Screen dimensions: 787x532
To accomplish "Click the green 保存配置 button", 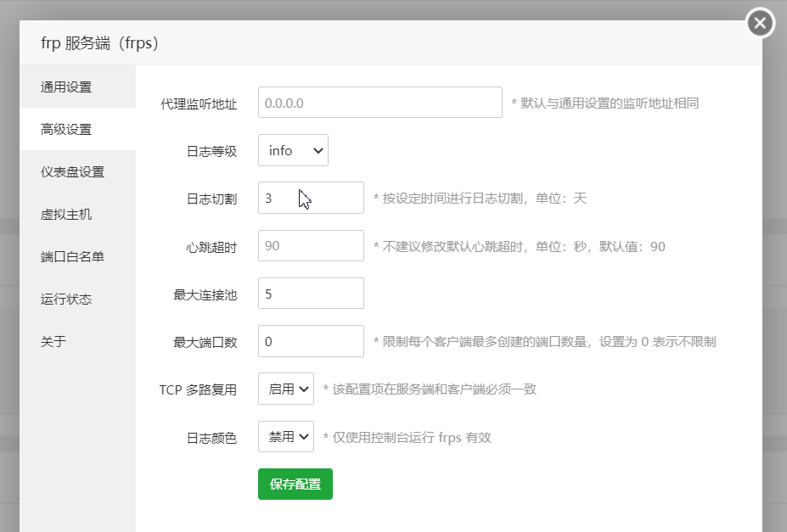I will click(295, 484).
